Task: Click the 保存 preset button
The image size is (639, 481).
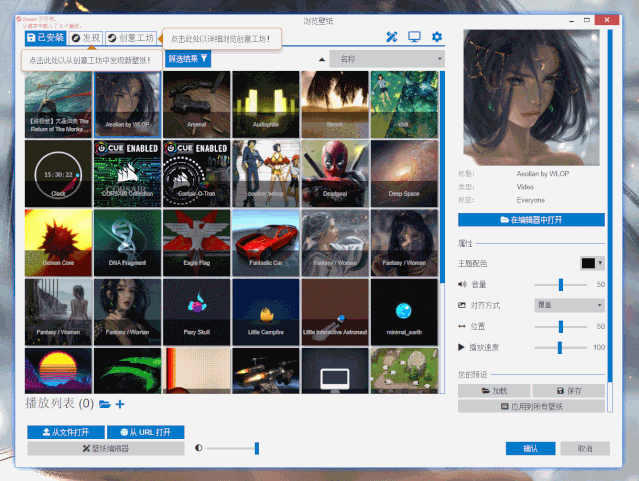Action: click(568, 391)
